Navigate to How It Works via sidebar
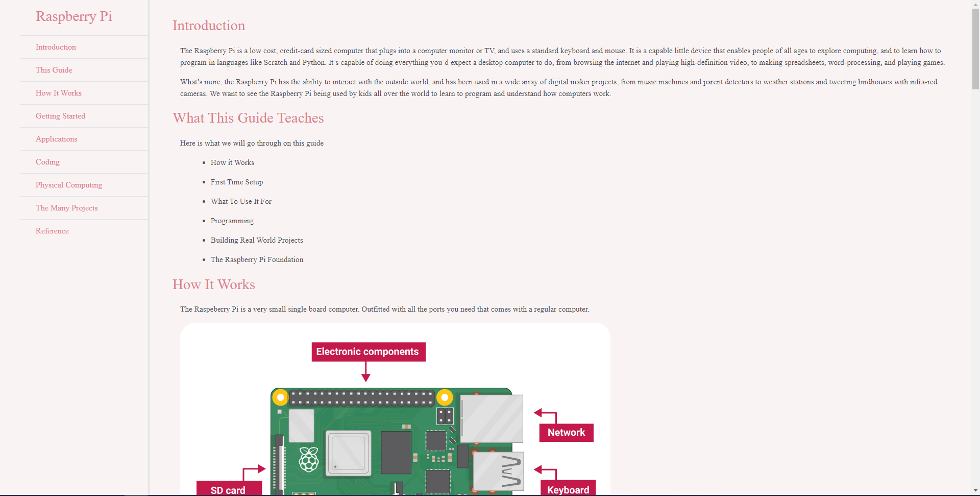Screen dimensions: 980x496 (x=58, y=93)
